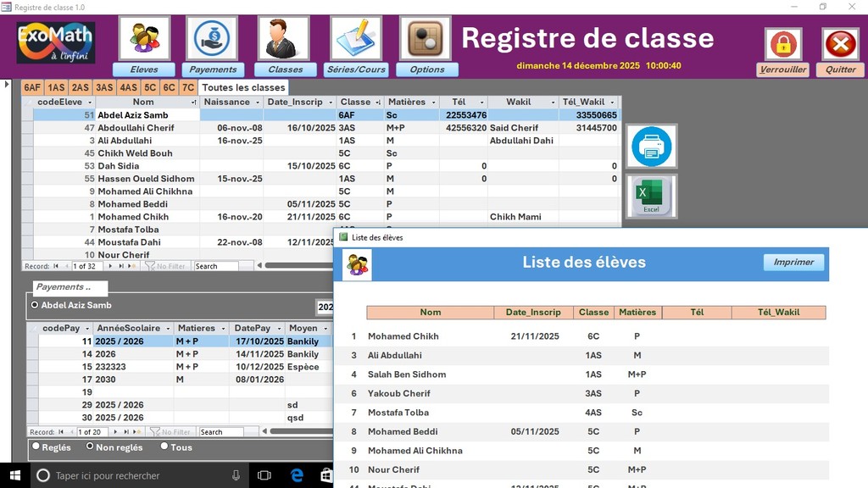Switch to the 6AF class tab
This screenshot has height=488, width=868.
pos(32,87)
